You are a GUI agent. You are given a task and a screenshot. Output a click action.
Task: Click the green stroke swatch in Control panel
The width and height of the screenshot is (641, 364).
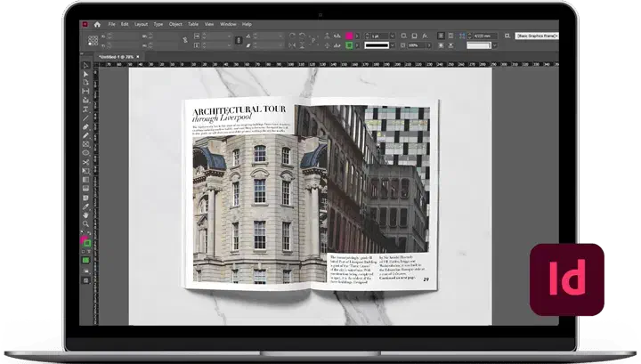[350, 45]
